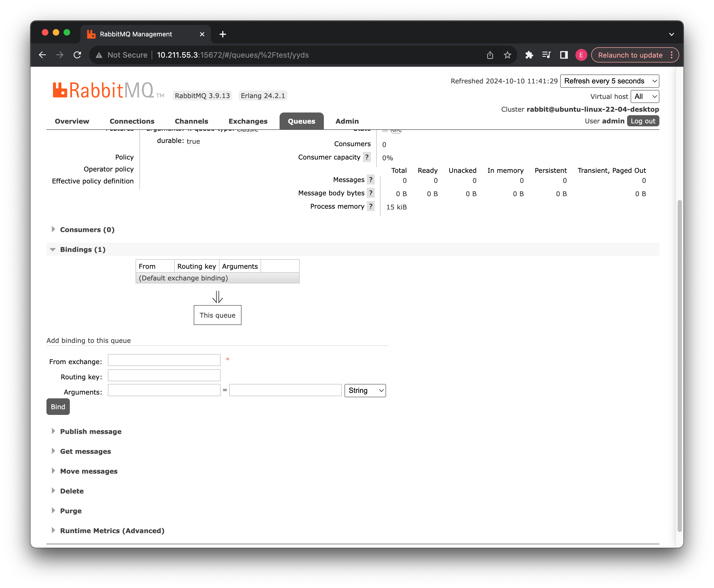Collapse the Bindings (1) section

[x=83, y=250]
